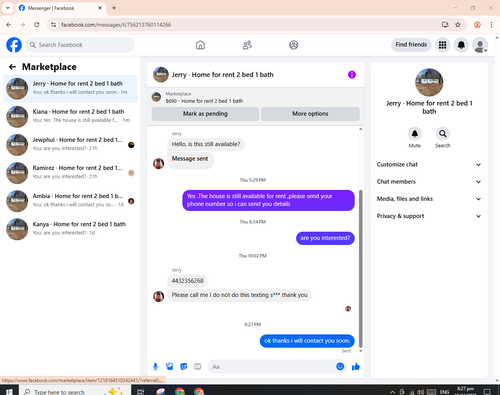The height and width of the screenshot is (395, 500).
Task: Open the $690 Marketplace listing link
Action: (x=204, y=101)
